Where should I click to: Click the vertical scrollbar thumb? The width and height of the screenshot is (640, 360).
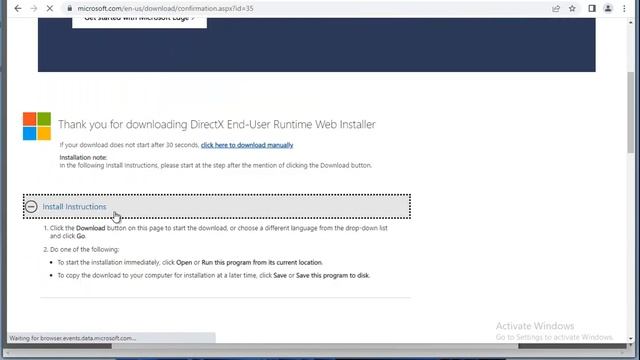pyautogui.click(x=631, y=113)
